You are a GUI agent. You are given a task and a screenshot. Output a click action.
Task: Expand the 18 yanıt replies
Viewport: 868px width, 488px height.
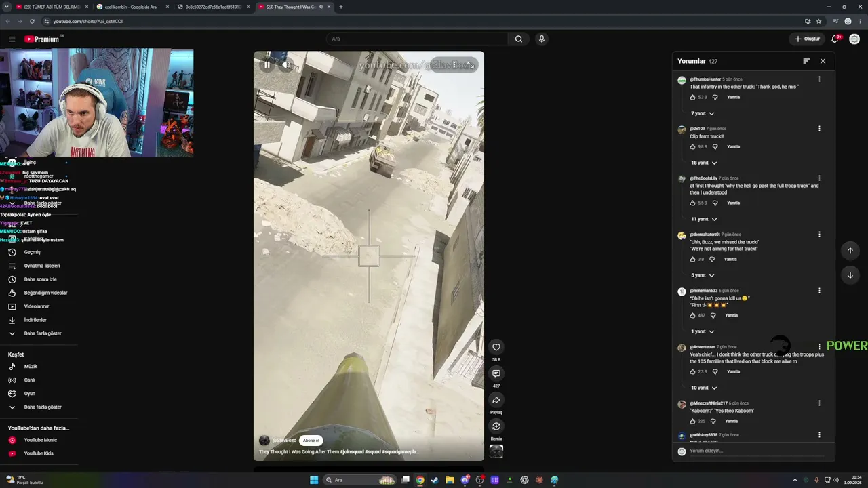pos(704,163)
